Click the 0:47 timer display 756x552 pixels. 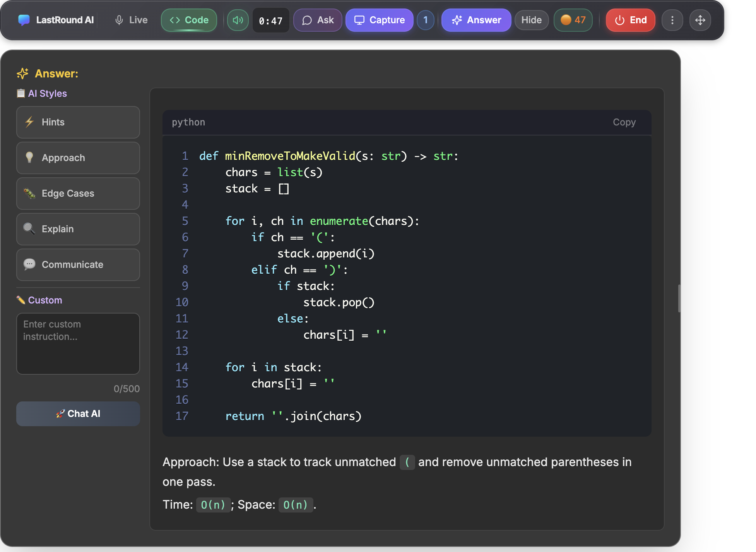tap(271, 21)
